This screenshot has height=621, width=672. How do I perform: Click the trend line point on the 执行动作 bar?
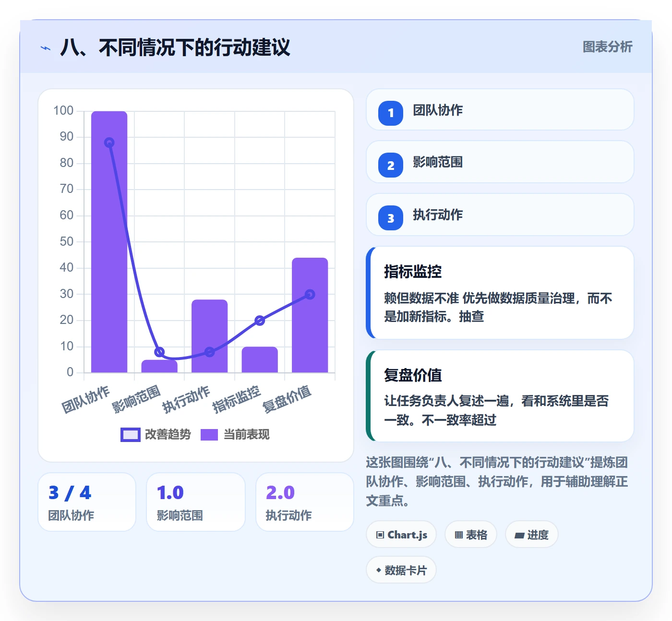[x=210, y=352]
